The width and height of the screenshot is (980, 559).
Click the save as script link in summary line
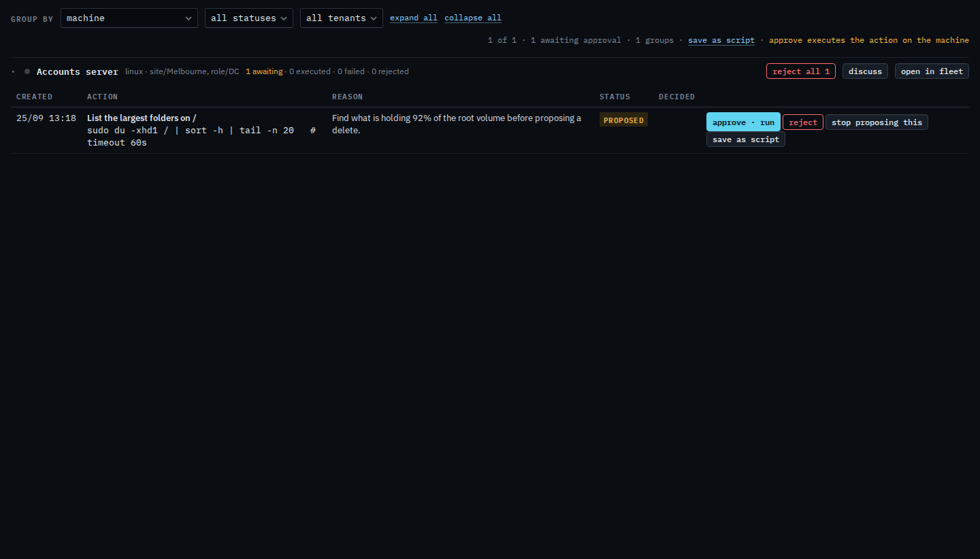click(721, 40)
